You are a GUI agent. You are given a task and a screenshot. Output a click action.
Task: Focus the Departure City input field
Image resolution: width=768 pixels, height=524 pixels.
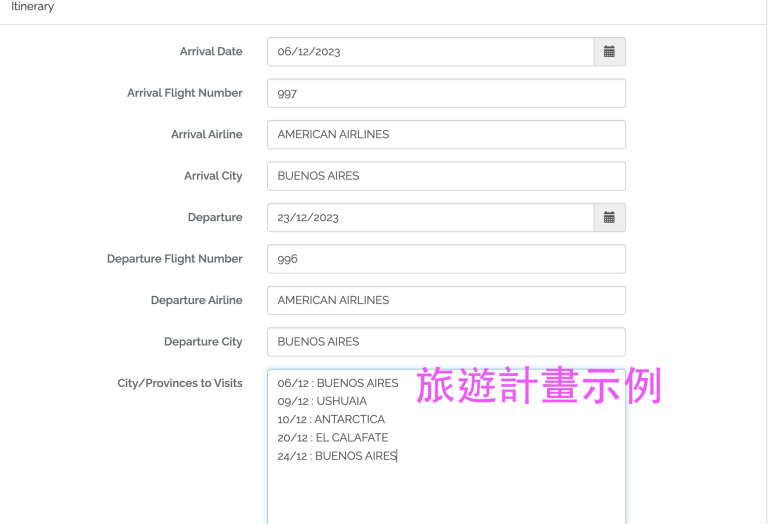pos(446,342)
